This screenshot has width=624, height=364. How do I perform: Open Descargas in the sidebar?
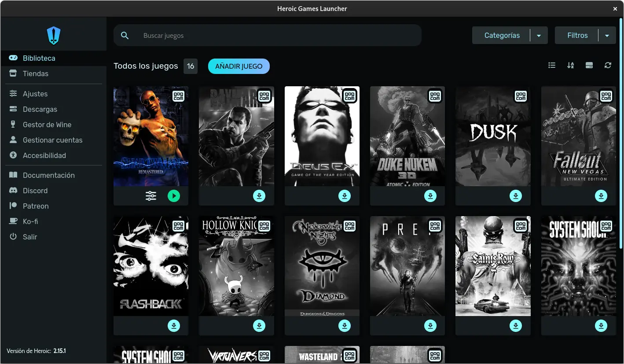click(x=53, y=109)
